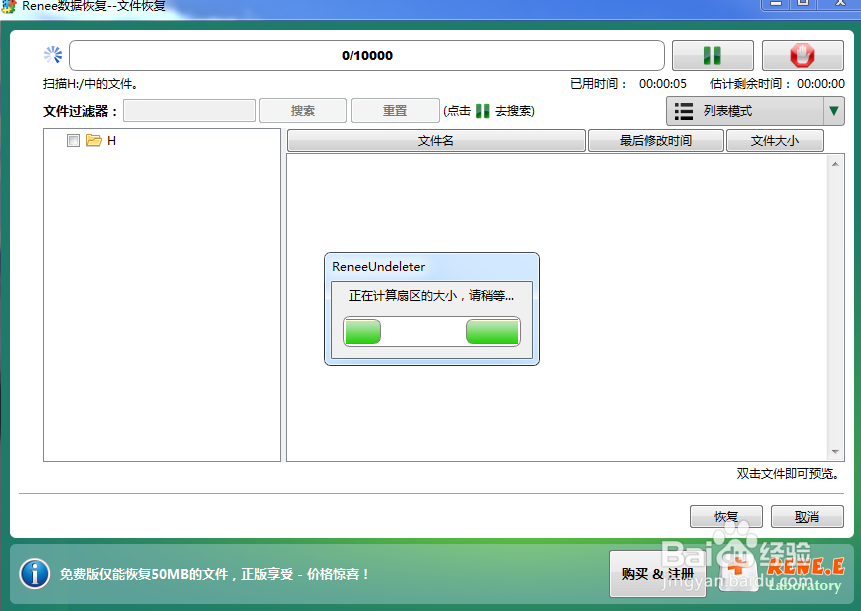
Task: Click the file list scrollbar up arrow
Action: coord(835,164)
